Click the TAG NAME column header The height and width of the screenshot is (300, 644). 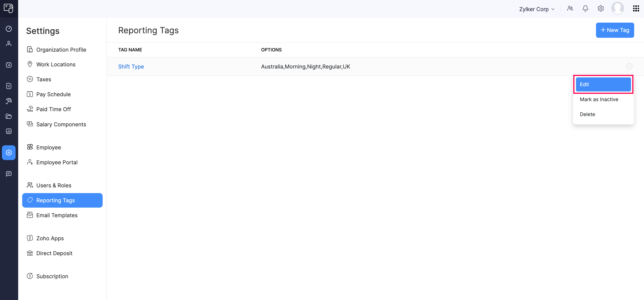coord(130,50)
